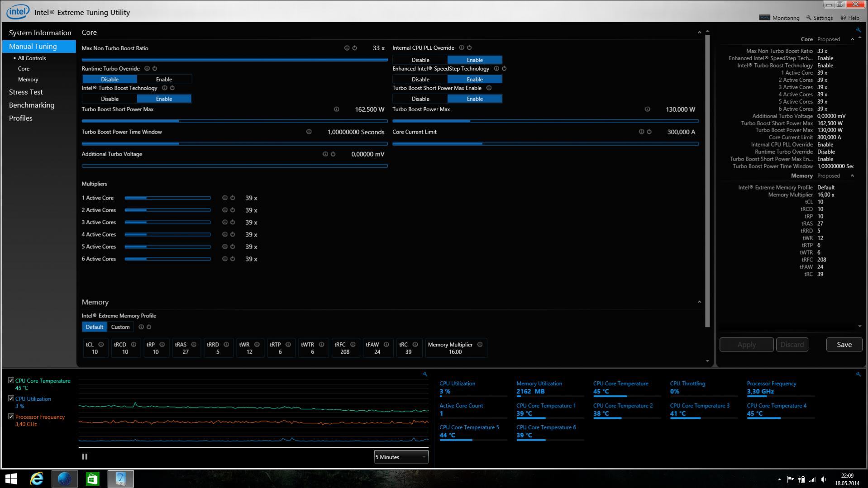Image resolution: width=868 pixels, height=488 pixels.
Task: Open graph settings wrench icon
Action: click(425, 374)
